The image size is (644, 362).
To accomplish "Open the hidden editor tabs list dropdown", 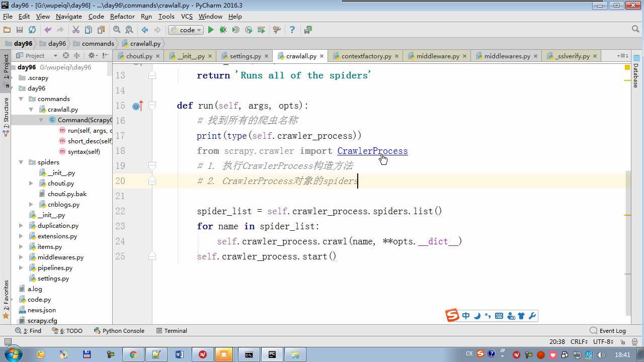I will pos(623,55).
